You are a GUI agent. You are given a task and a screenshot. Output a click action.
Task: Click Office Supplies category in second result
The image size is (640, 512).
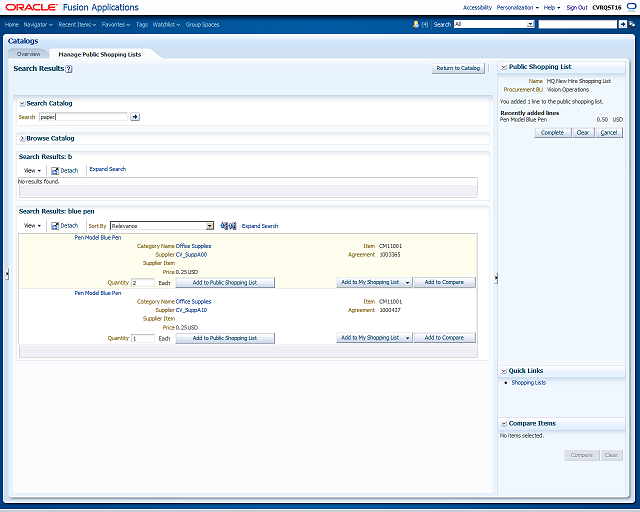193,302
